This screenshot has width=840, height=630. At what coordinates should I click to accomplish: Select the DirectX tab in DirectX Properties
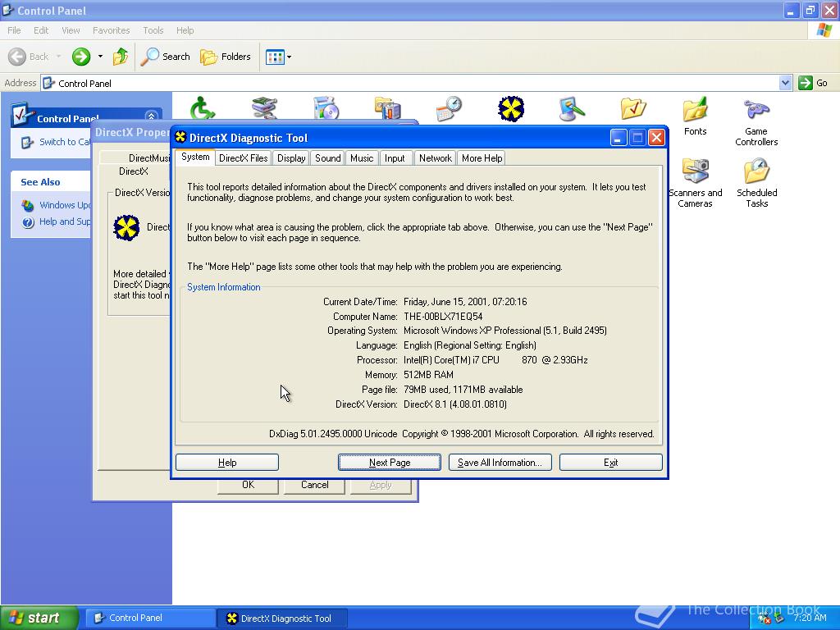134,171
